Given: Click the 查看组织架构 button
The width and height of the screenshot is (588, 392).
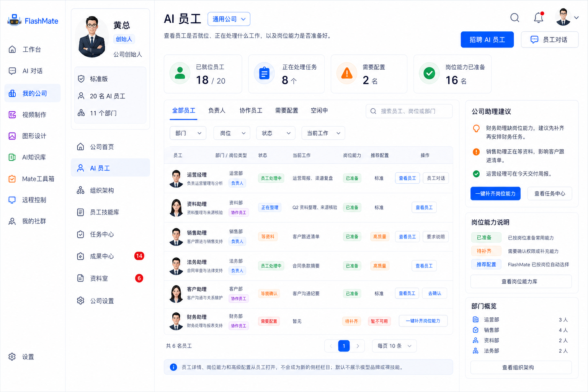Looking at the screenshot, I should pos(521,367).
